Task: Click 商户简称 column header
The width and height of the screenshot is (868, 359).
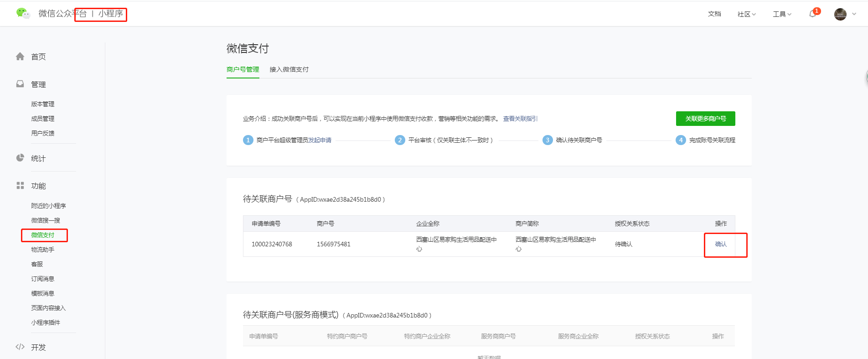Action: click(527, 224)
